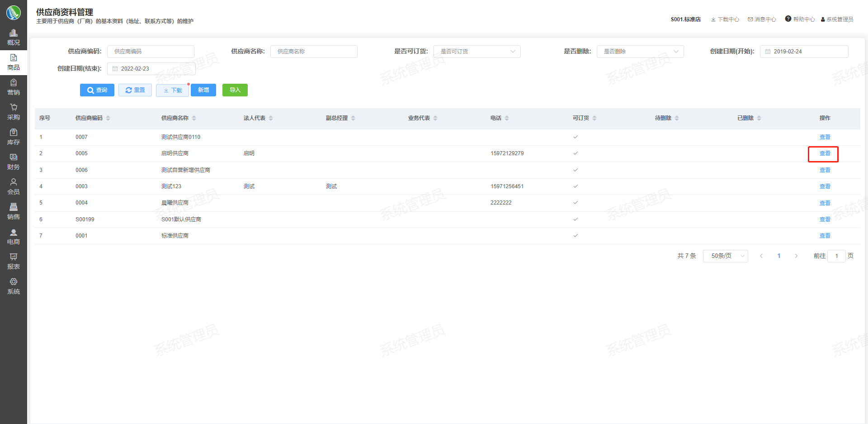Open the 创建日期(开始) date picker
868x424 pixels.
pyautogui.click(x=804, y=52)
